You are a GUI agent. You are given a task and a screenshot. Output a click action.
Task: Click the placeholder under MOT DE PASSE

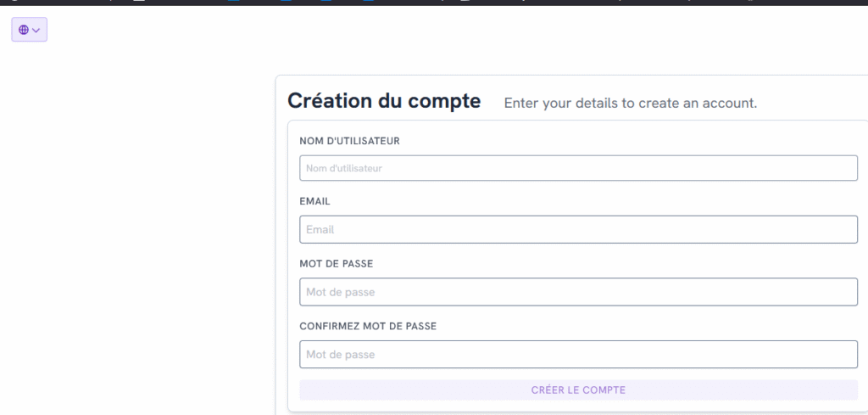[340, 293]
